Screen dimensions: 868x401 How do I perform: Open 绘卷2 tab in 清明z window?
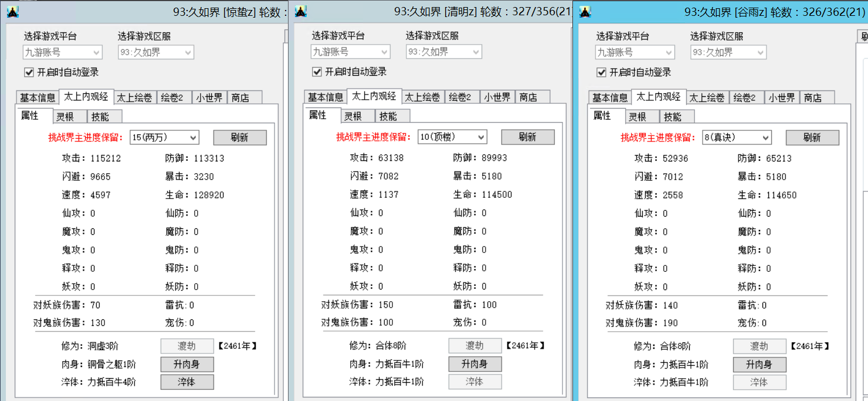pos(461,97)
